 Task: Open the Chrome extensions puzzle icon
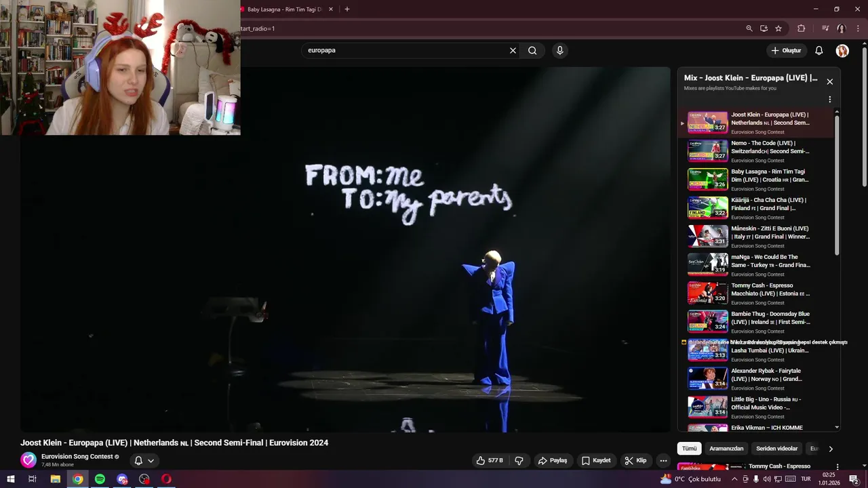(801, 28)
